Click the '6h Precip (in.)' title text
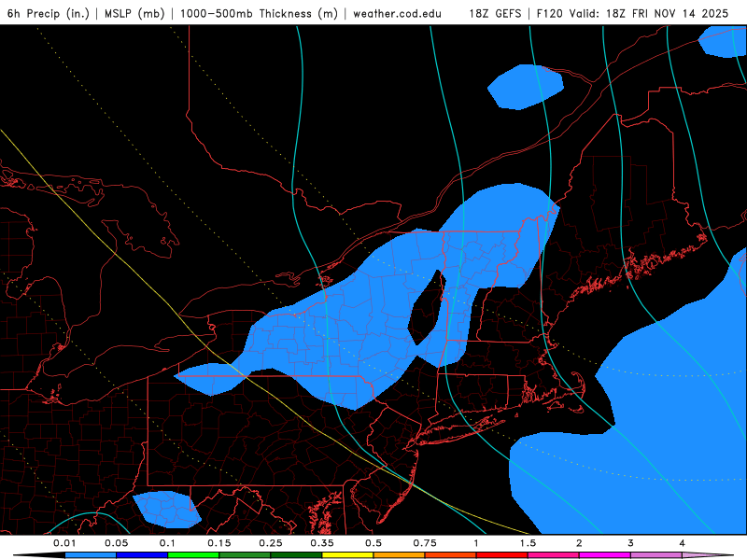The height and width of the screenshot is (560, 747). tap(49, 13)
